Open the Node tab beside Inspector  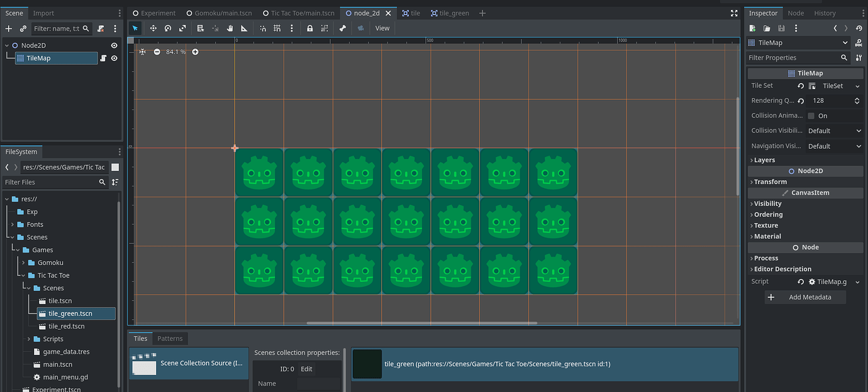tap(795, 13)
